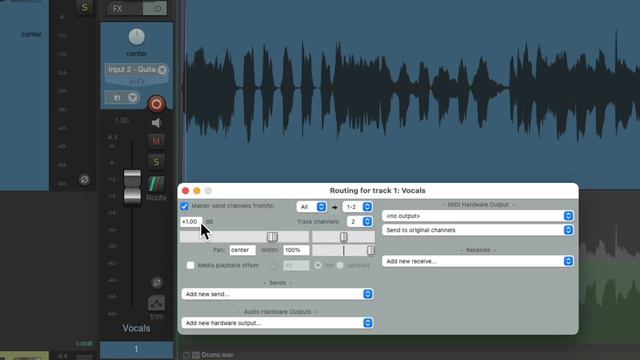Open the 1-2 master destination channels dropdown
640x360 pixels.
pos(358,207)
